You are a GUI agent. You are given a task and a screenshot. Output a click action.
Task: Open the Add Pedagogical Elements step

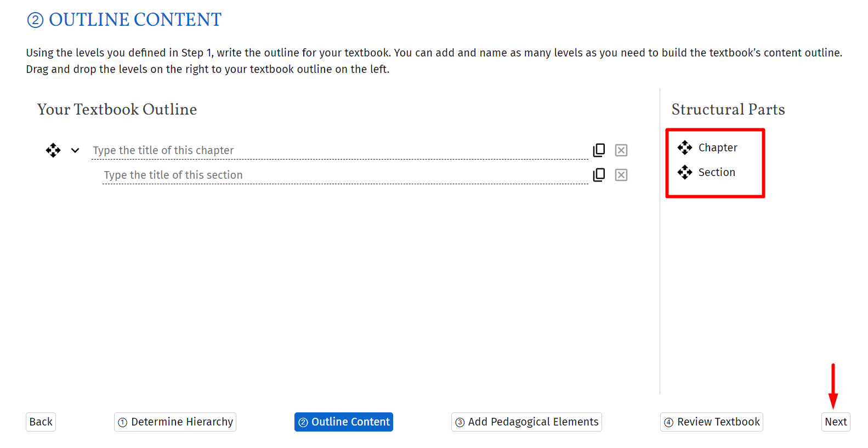coord(526,422)
